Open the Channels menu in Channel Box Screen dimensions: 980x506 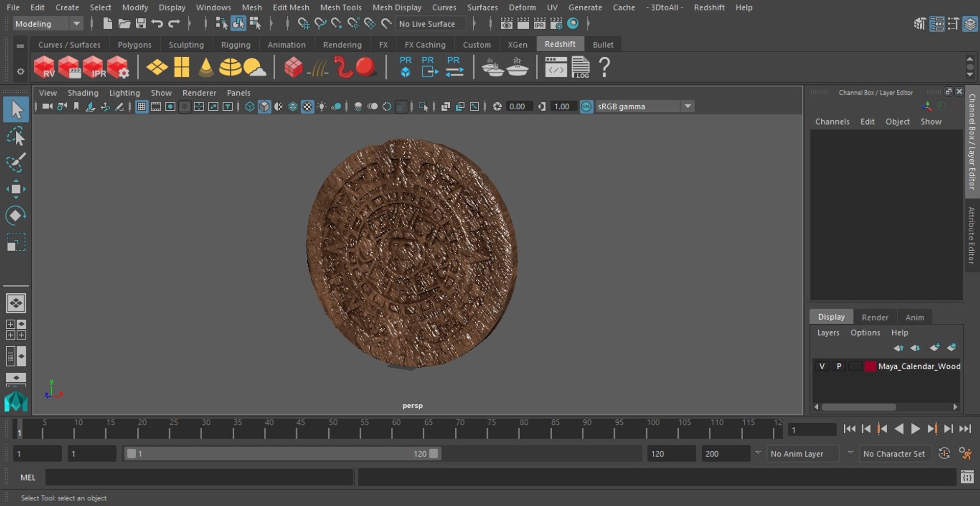coord(832,122)
